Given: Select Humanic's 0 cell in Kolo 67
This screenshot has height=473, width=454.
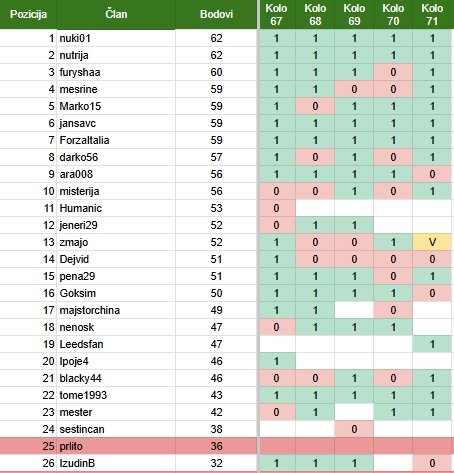Looking at the screenshot, I should (276, 208).
